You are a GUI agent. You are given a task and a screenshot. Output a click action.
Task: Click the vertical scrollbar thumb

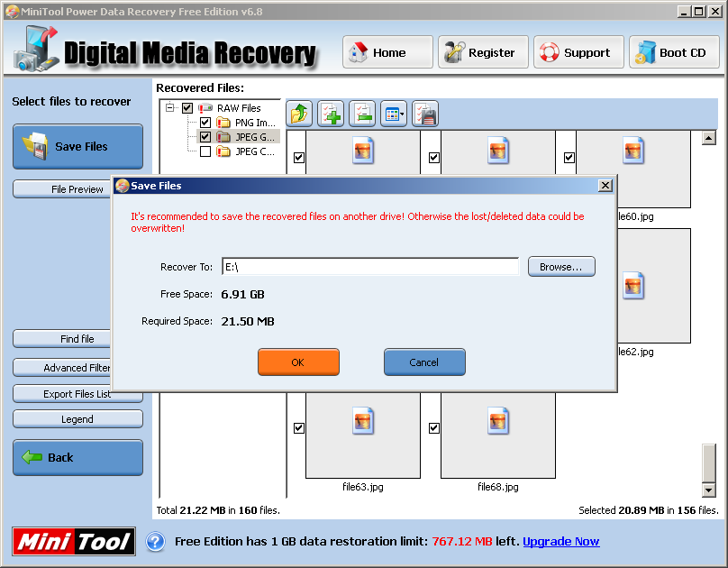coord(708,463)
